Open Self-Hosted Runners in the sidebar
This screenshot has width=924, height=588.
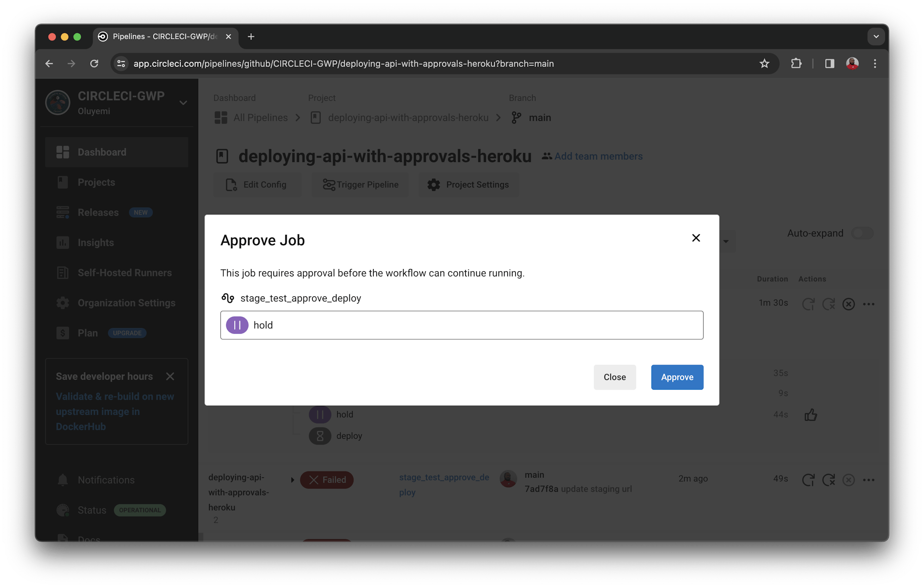125,273
